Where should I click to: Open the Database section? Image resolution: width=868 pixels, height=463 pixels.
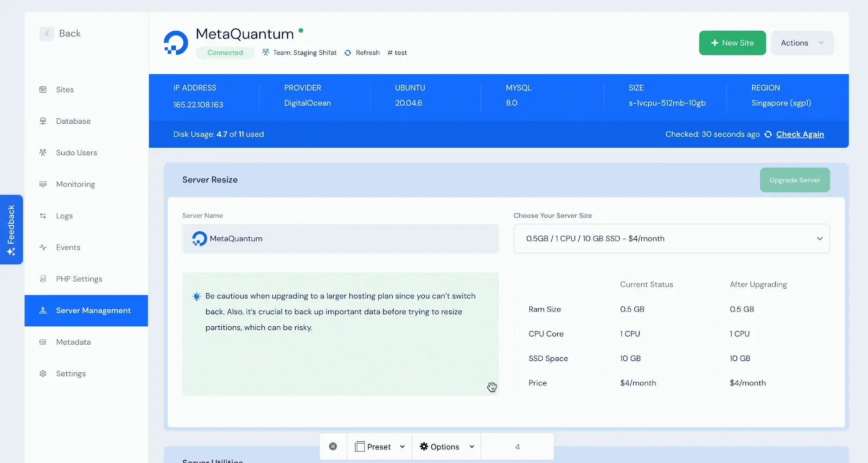pos(73,121)
